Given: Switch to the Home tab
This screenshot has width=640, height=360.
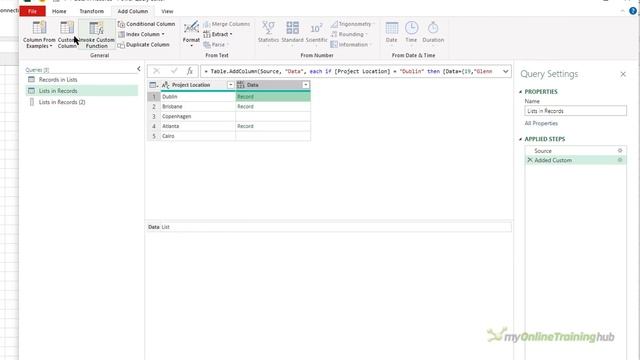Looking at the screenshot, I should pos(59,11).
